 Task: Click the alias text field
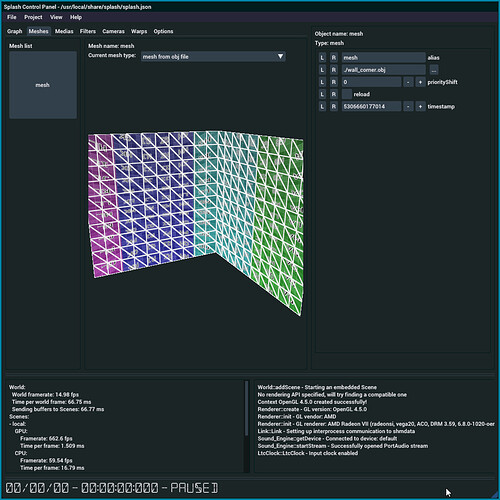click(384, 58)
